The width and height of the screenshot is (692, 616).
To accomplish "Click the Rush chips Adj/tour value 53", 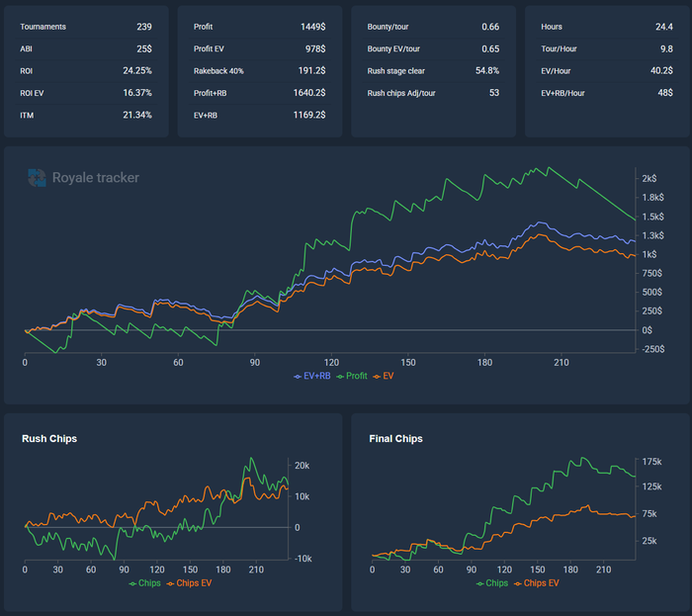I will click(x=494, y=93).
